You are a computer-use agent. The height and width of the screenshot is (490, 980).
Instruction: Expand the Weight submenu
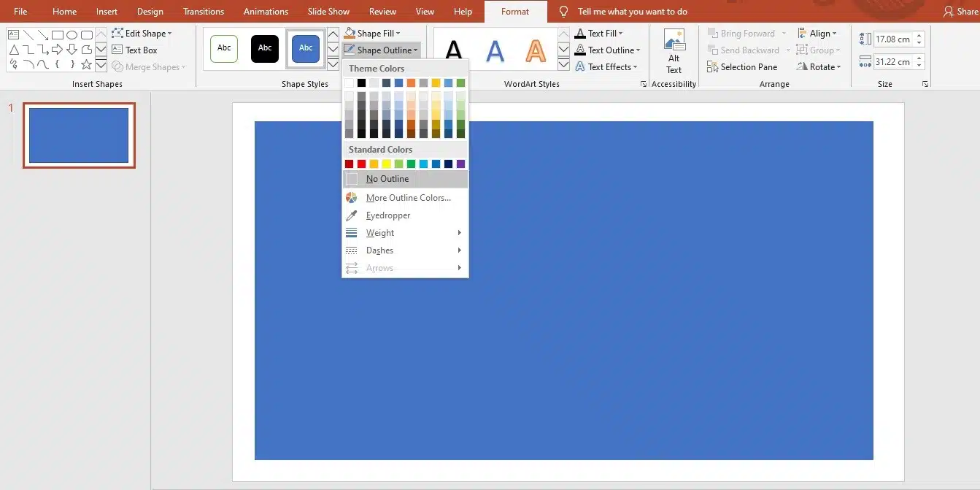pyautogui.click(x=380, y=232)
